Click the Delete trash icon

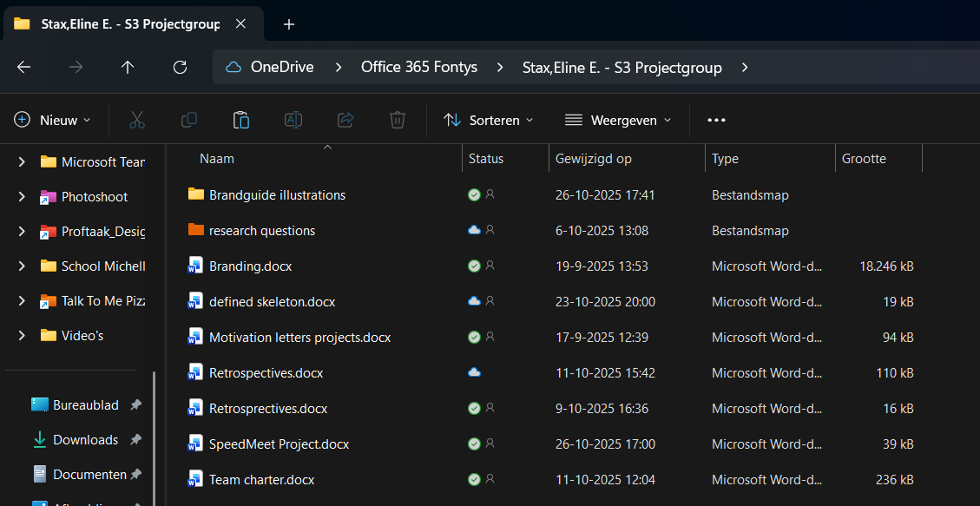pyautogui.click(x=398, y=120)
